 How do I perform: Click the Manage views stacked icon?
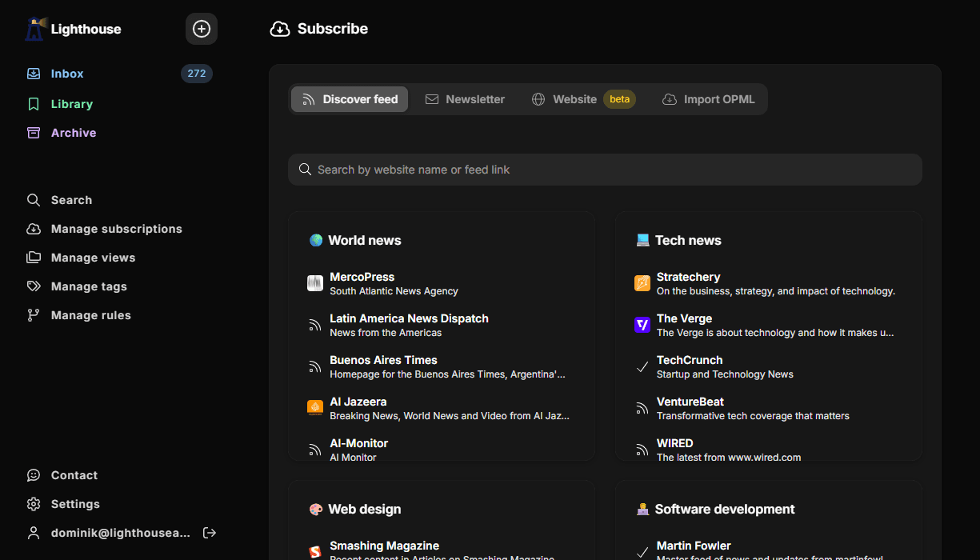(x=33, y=257)
